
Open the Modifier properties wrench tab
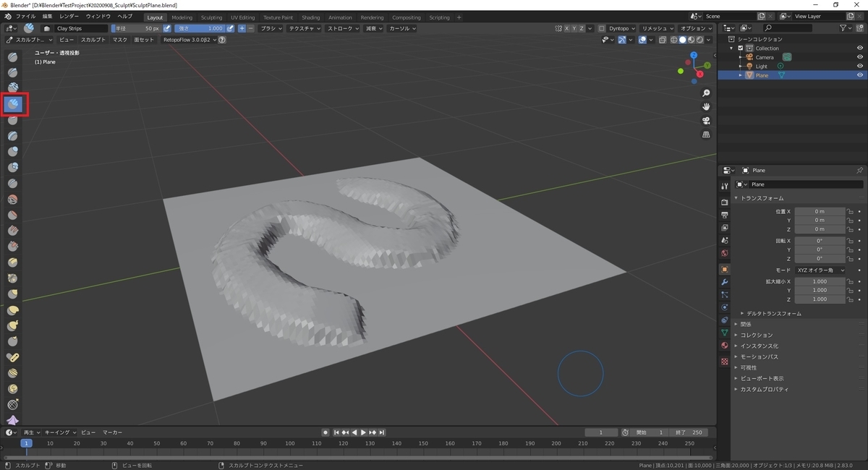coord(725,281)
